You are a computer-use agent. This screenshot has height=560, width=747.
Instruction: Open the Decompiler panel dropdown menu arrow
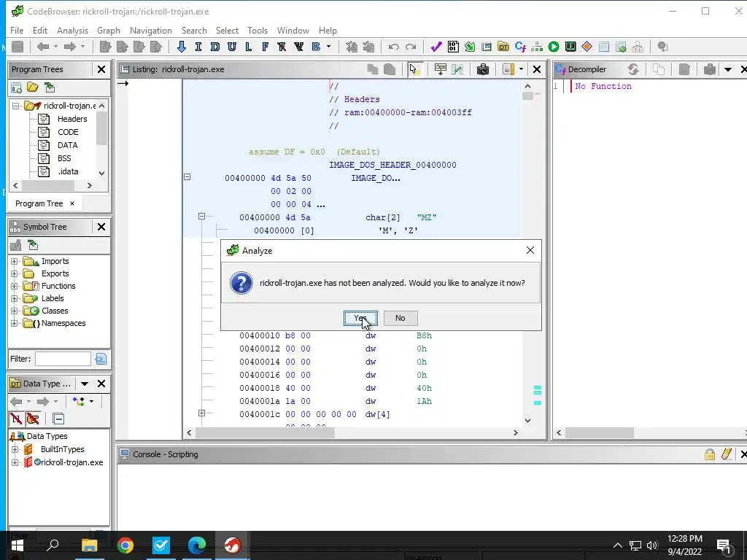728,69
